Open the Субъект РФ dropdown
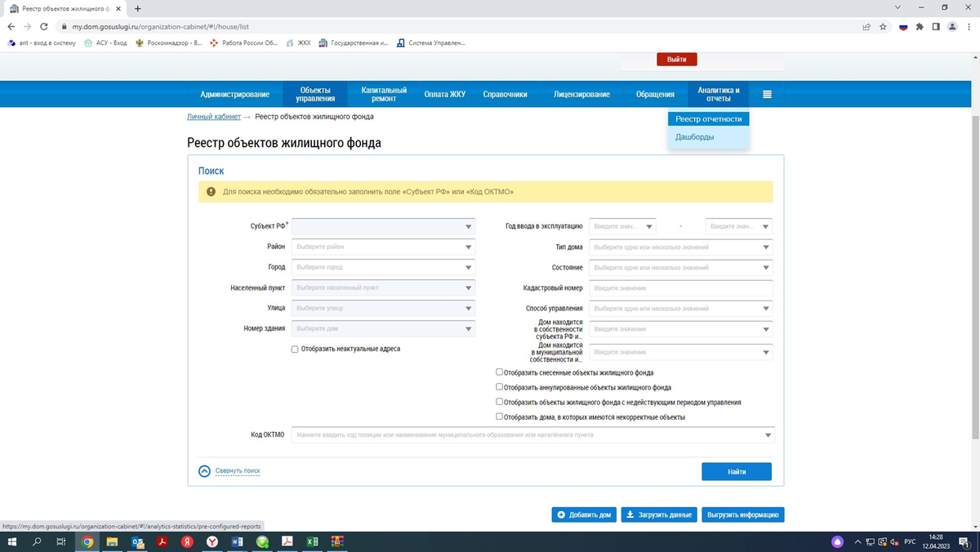Viewport: 980px width, 552px height. (x=383, y=226)
